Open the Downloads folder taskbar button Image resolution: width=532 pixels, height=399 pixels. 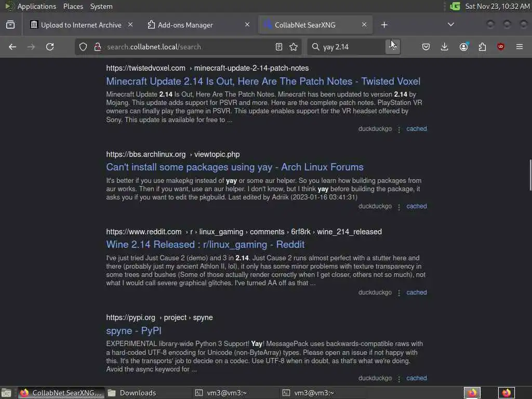(x=148, y=393)
